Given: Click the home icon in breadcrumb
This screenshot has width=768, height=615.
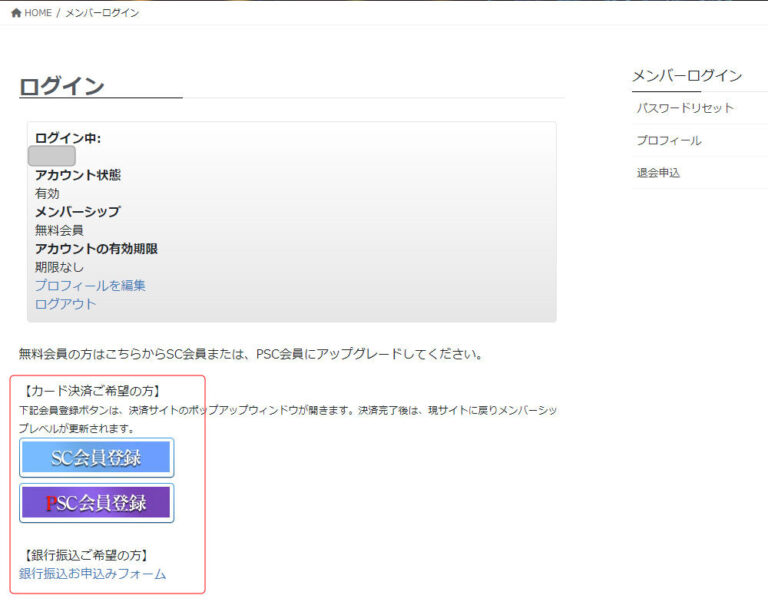Looking at the screenshot, I should point(16,13).
